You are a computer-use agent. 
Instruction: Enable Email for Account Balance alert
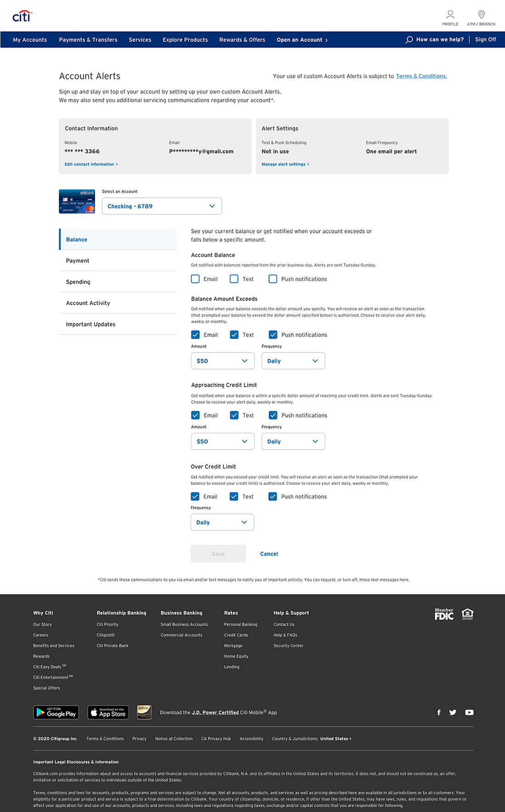(x=196, y=279)
